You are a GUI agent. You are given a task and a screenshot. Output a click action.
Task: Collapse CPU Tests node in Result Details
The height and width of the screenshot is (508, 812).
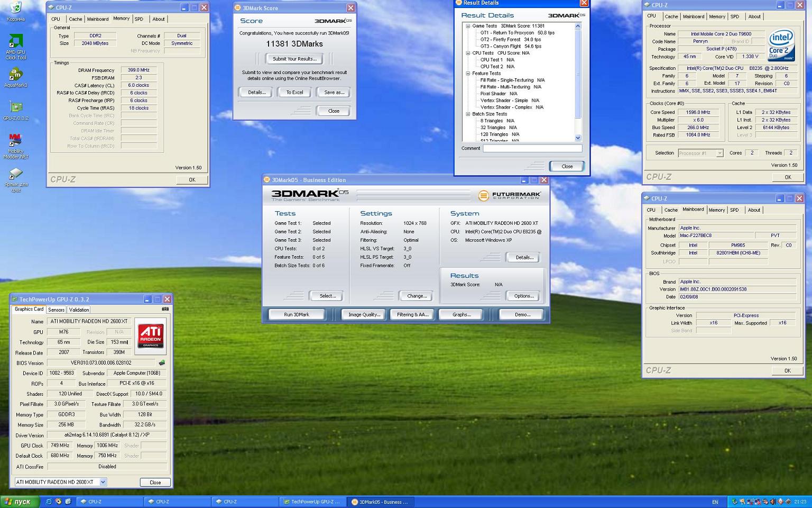tap(467, 53)
